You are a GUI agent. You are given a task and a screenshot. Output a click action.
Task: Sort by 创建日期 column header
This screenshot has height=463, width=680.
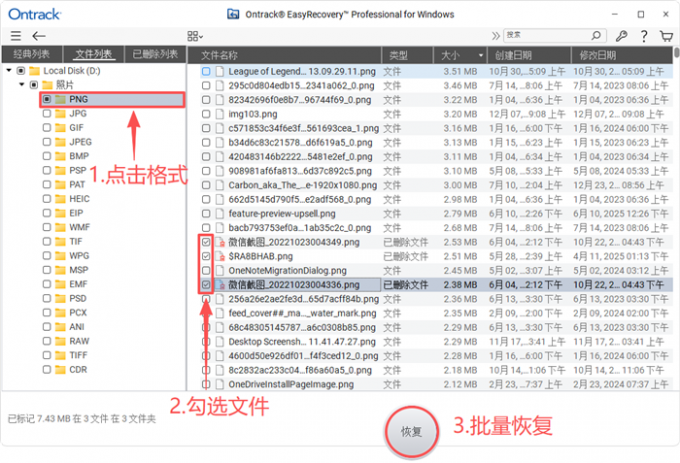pos(529,55)
